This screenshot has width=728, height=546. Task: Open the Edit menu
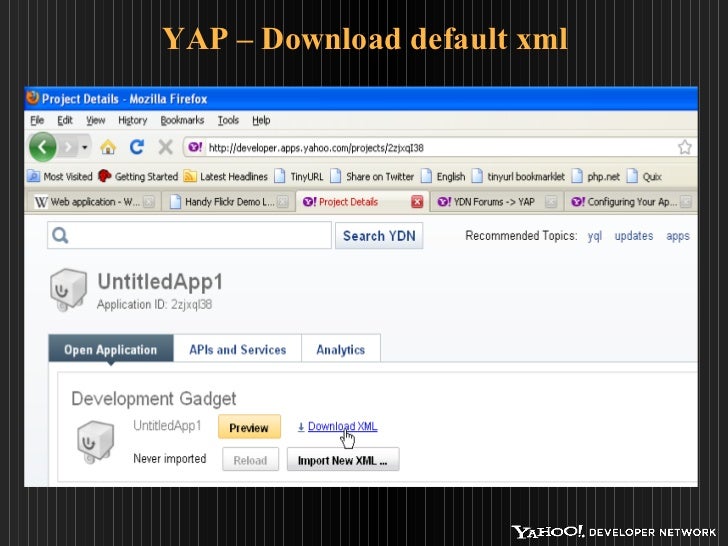pyautogui.click(x=65, y=120)
